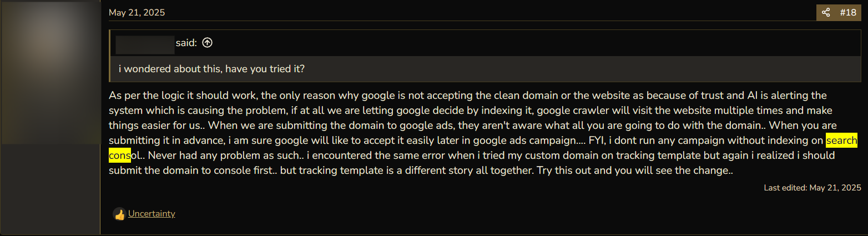Open the blurred user avatar
Viewport: 868px width, 236px height.
(x=50, y=73)
